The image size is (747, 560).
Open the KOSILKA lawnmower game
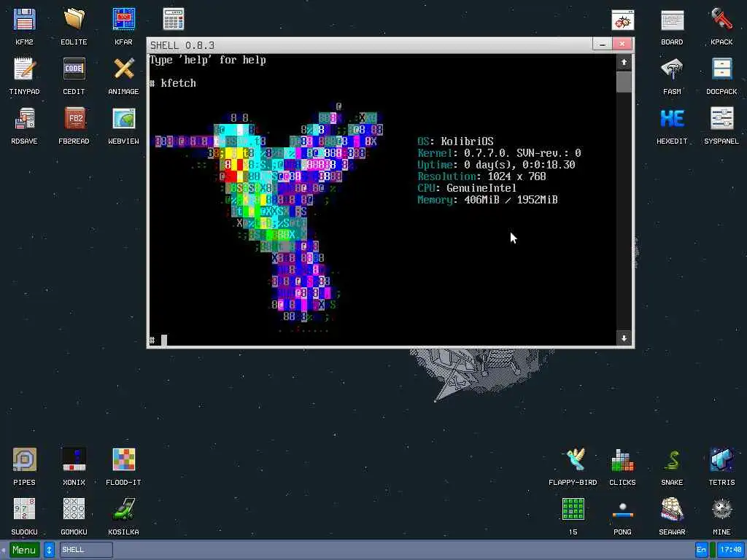point(124,510)
